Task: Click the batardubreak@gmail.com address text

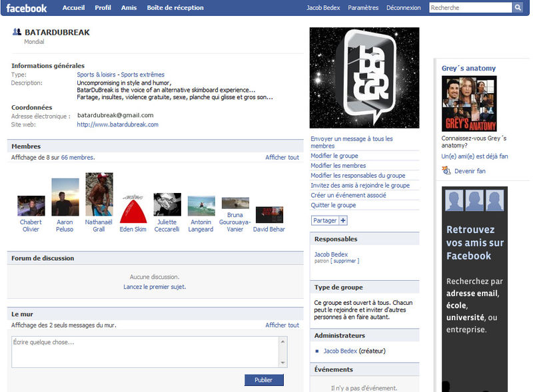Action: click(115, 115)
